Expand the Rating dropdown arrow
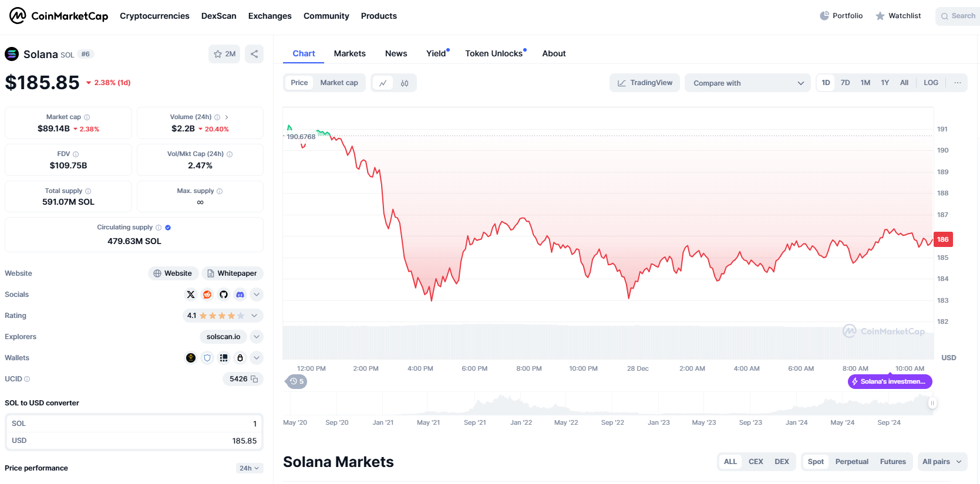The width and height of the screenshot is (980, 484). point(254,316)
